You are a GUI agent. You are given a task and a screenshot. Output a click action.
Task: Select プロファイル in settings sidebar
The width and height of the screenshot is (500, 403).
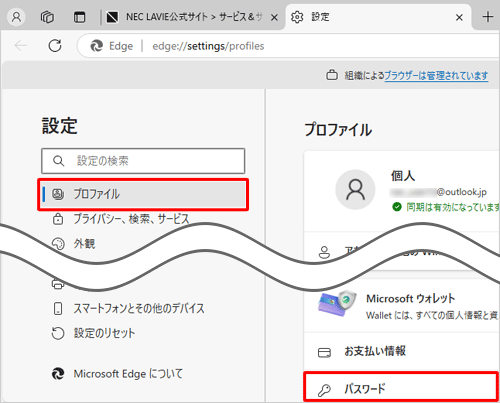coord(143,194)
